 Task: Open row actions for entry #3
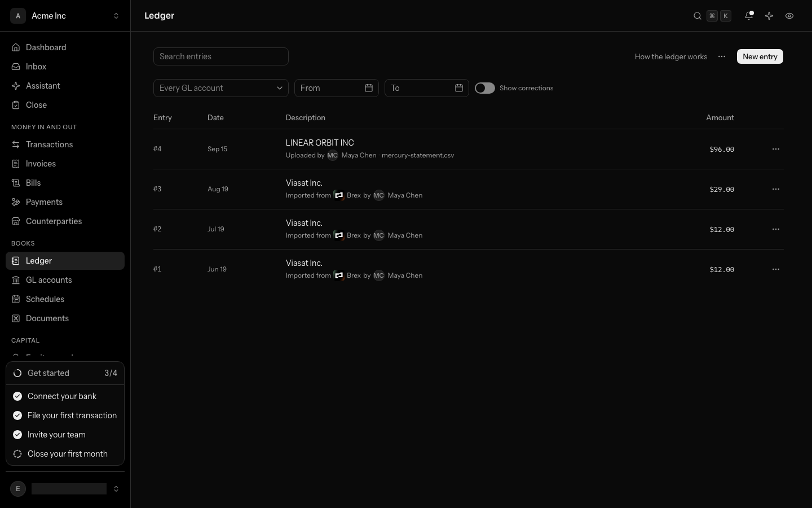click(x=776, y=189)
